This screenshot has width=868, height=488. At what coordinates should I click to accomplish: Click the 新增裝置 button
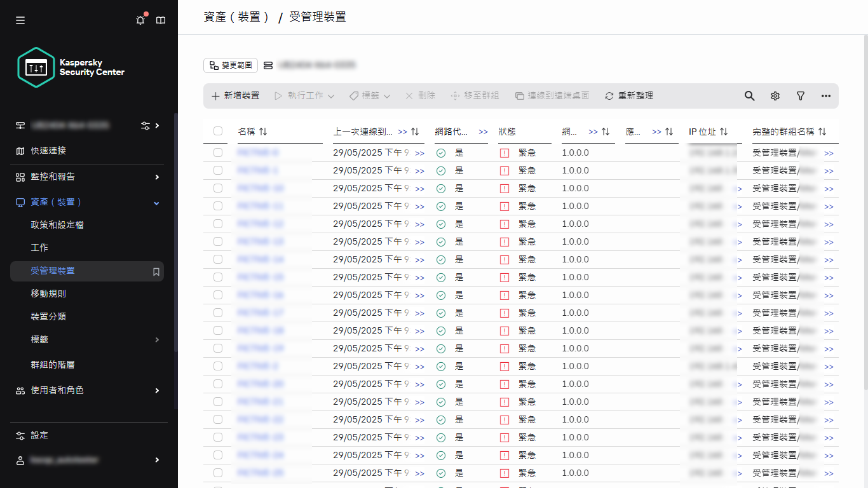pos(236,95)
